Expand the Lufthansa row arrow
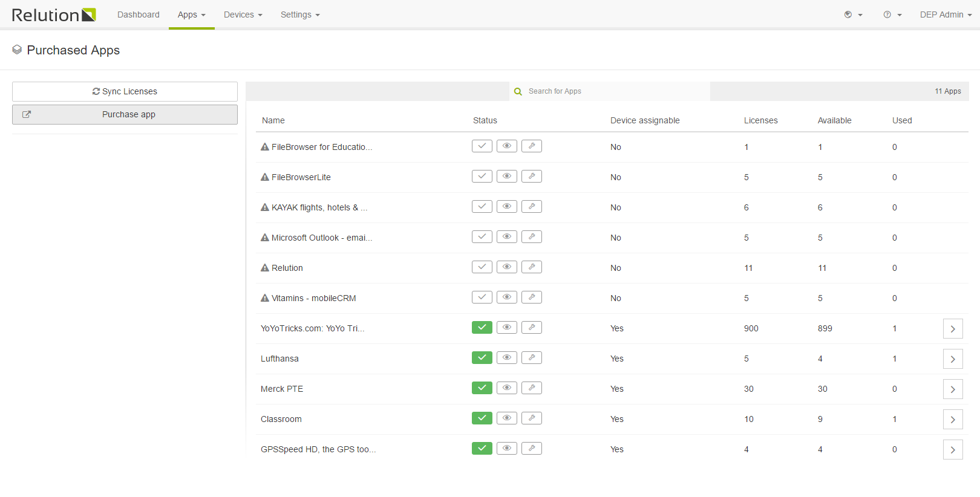The height and width of the screenshot is (497, 980). point(953,359)
